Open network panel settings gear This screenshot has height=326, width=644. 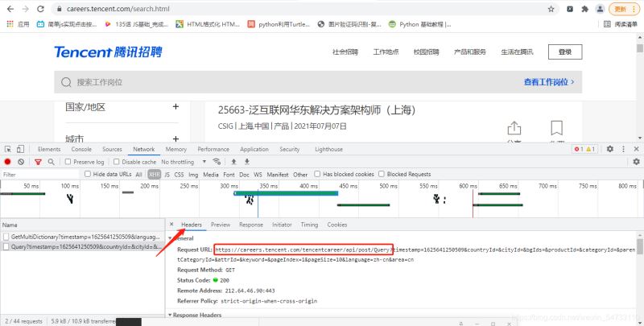coord(636,162)
